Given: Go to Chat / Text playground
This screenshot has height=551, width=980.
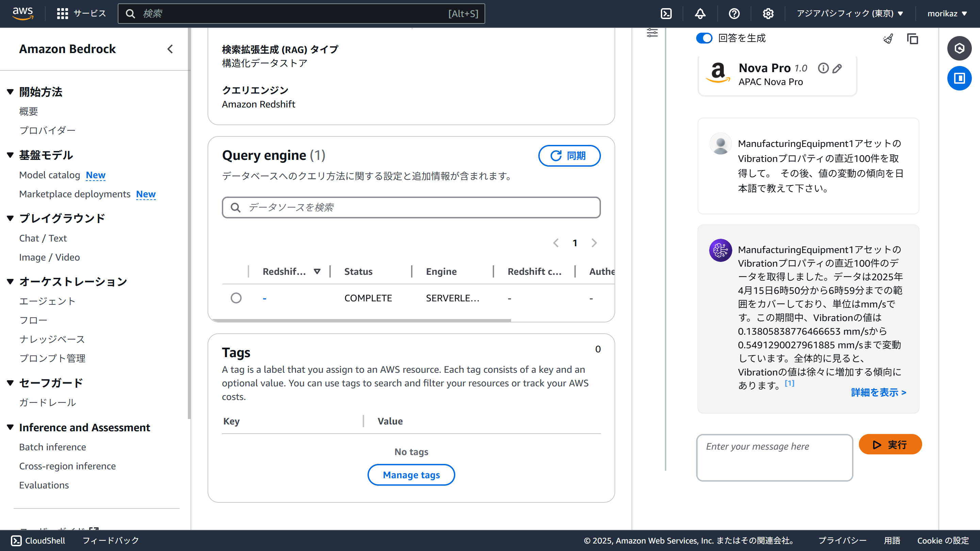Looking at the screenshot, I should pos(43,238).
